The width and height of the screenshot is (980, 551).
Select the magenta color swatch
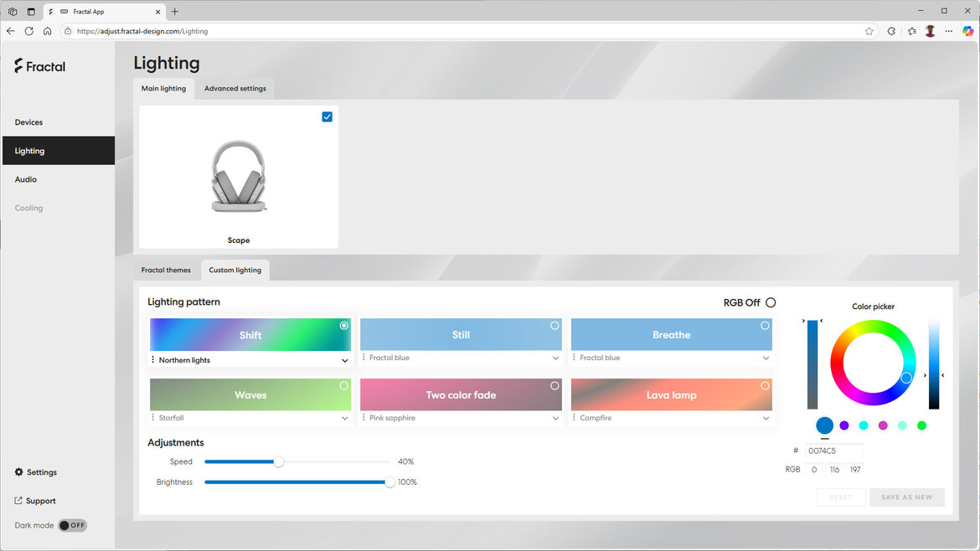click(883, 425)
